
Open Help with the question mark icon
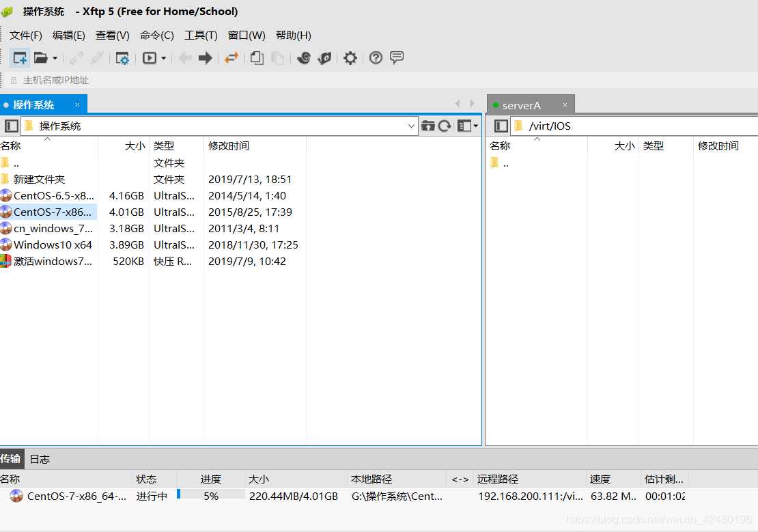[x=376, y=58]
